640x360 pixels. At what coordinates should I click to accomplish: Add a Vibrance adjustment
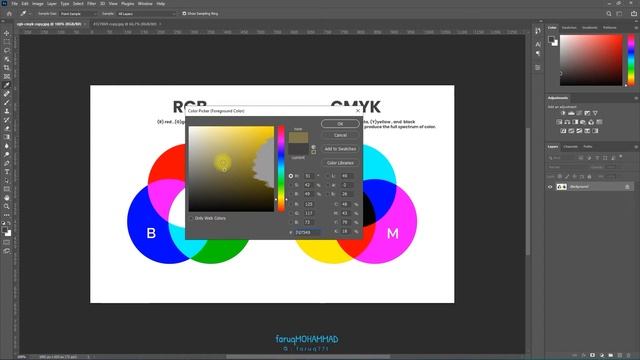tap(595, 113)
